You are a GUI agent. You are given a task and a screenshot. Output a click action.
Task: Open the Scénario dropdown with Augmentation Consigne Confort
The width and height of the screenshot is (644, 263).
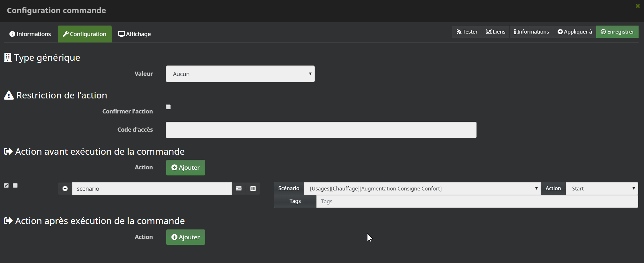click(x=422, y=189)
